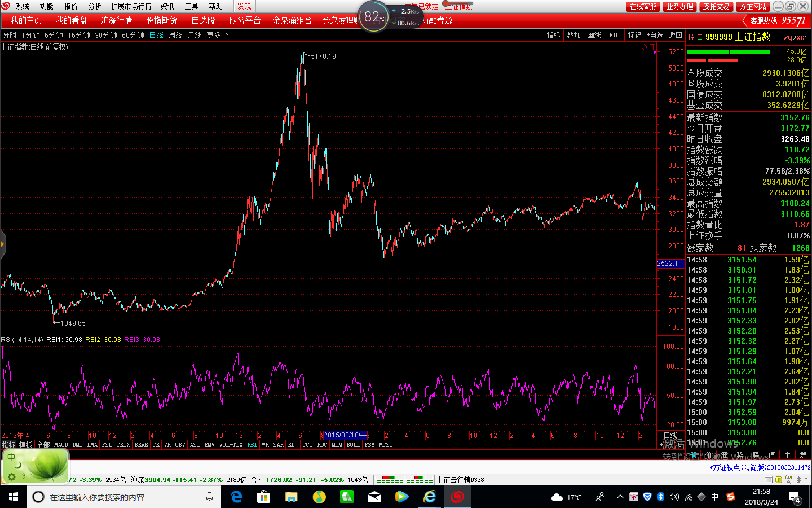Click the green list icon before code 999999
This screenshot has width=812, height=508.
pyautogui.click(x=700, y=37)
